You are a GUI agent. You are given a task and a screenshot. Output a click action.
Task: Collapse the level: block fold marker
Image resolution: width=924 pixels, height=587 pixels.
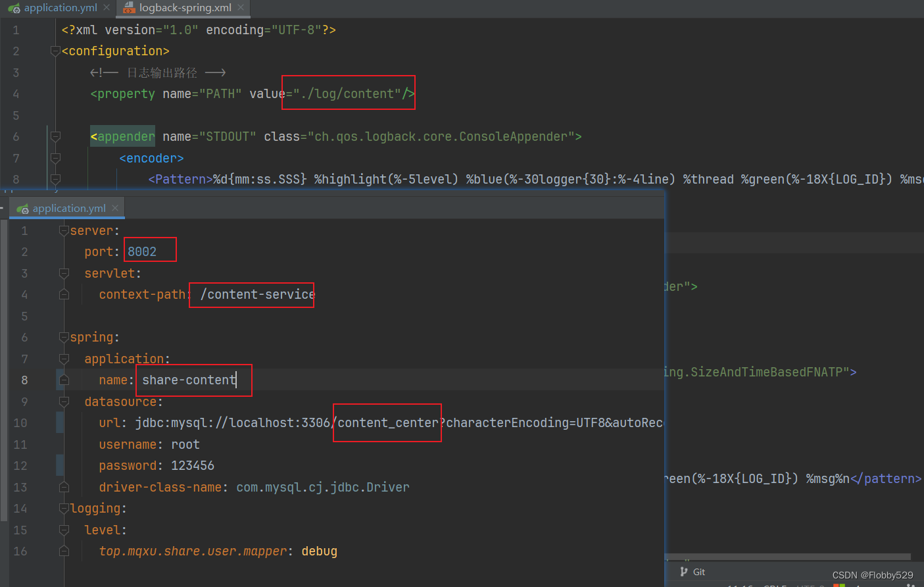click(x=64, y=530)
